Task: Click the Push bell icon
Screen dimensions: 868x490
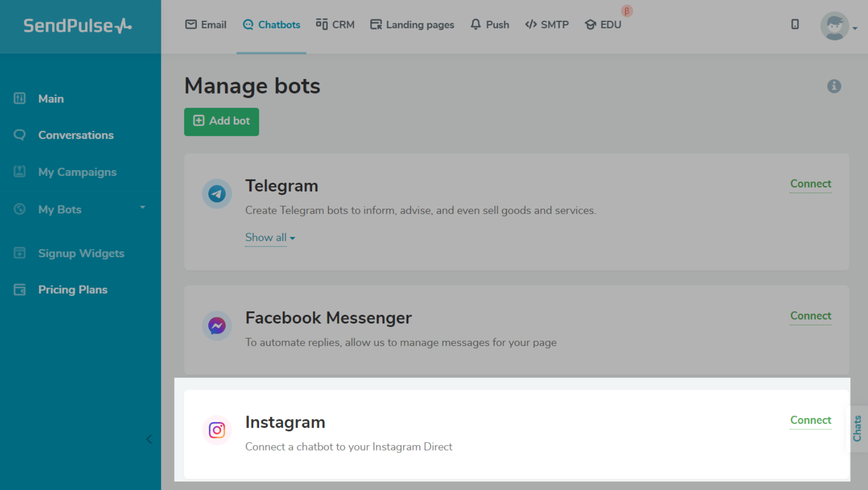Action: coord(475,24)
